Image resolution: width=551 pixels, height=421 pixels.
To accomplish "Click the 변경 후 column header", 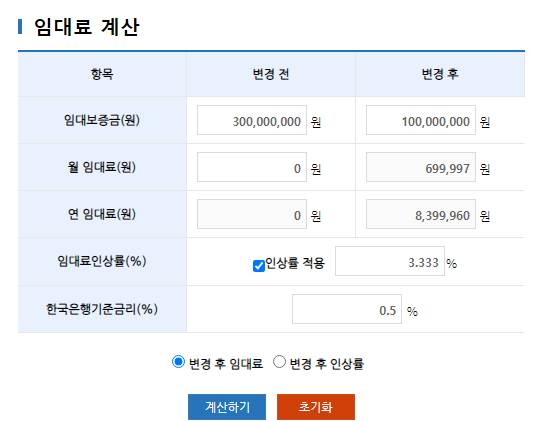I will coord(440,74).
